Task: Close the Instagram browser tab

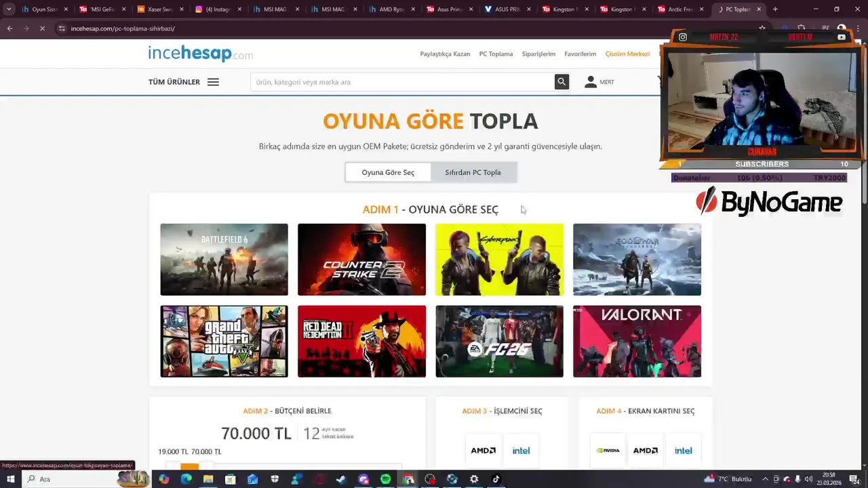Action: point(239,9)
